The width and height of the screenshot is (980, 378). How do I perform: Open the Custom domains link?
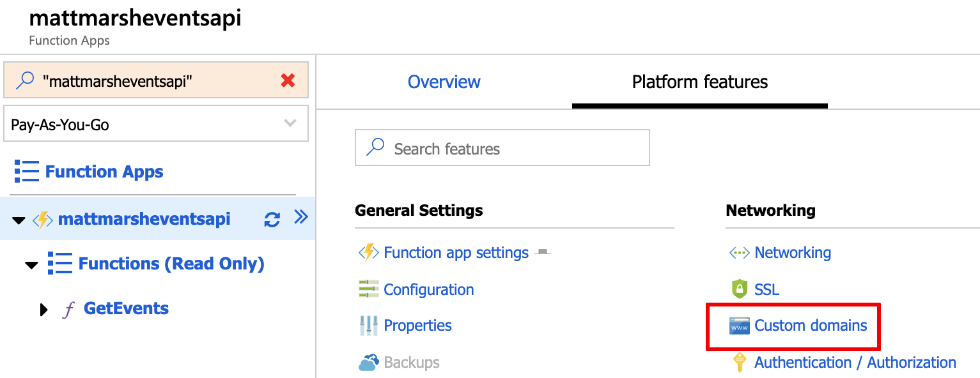tap(811, 326)
